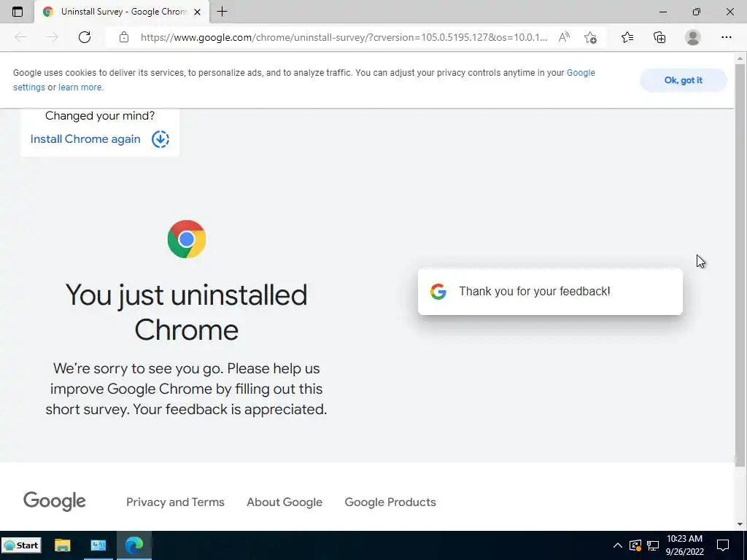Open Privacy and Terms footer link

[175, 502]
